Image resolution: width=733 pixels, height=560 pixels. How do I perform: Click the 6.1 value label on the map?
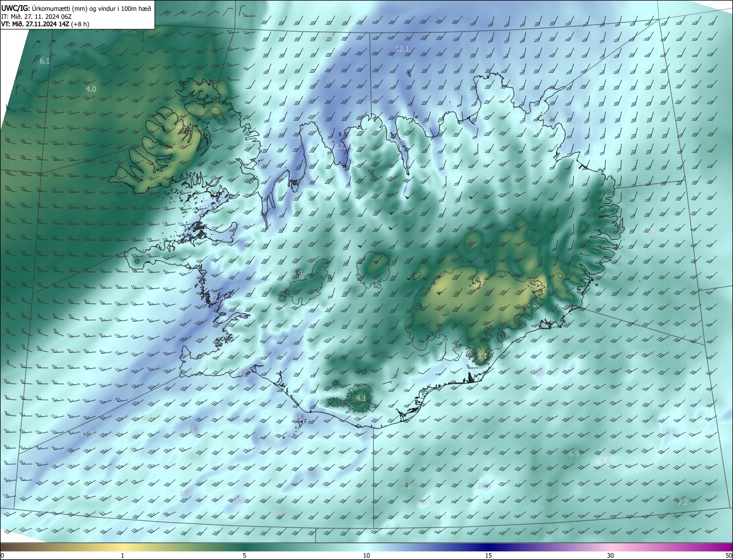point(45,61)
